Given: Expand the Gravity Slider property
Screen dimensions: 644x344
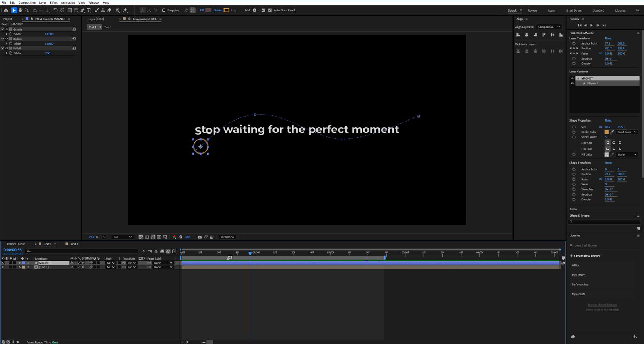Looking at the screenshot, I should 6,34.
